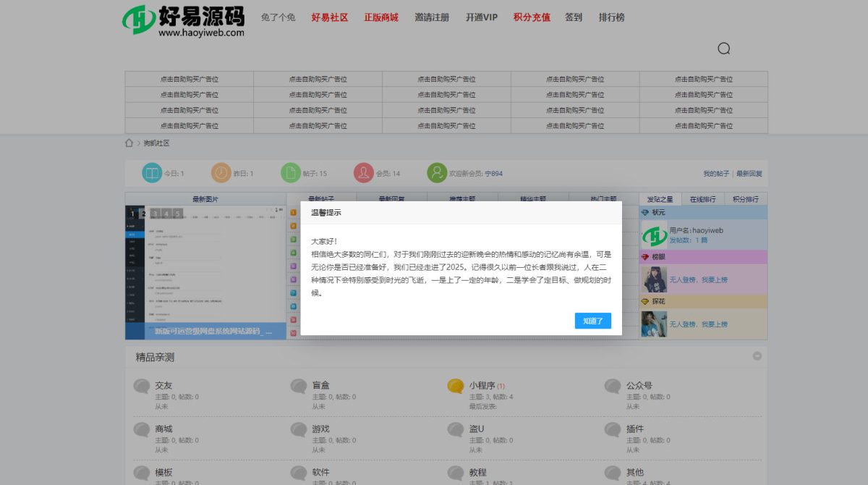Open the 插件 forum title
Screen dimensions: 868x485
(x=635, y=429)
